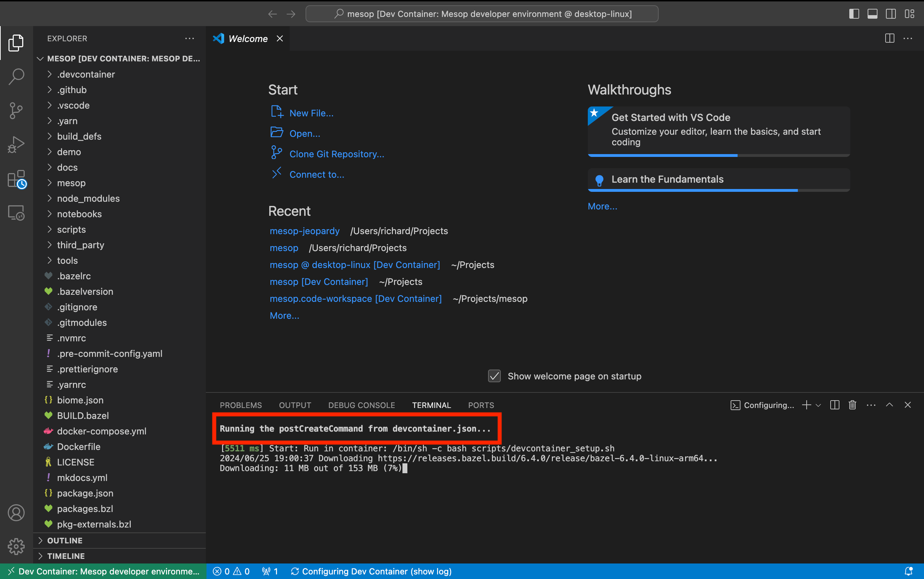Expand the mesop folder in Explorer
The image size is (924, 579).
point(71,183)
